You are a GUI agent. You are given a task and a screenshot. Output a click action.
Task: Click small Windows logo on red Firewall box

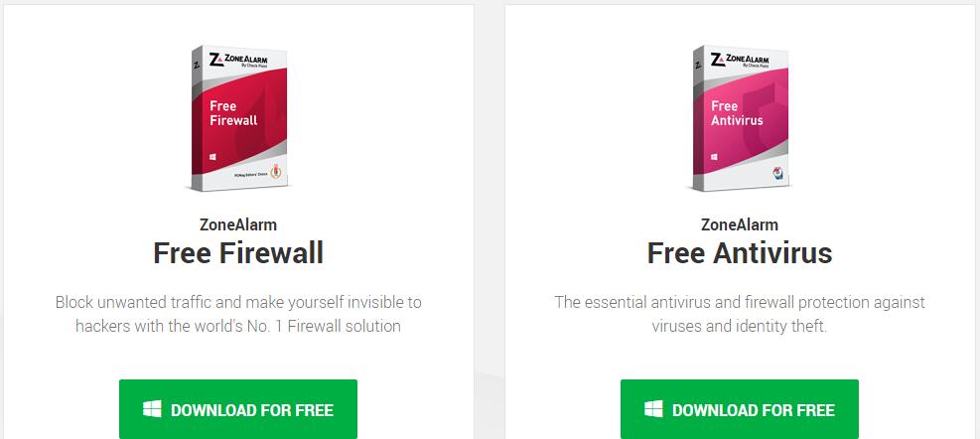coord(213,157)
